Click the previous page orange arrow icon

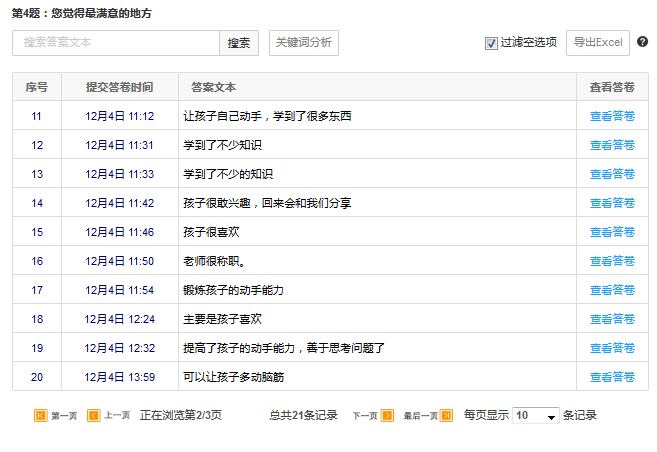point(93,415)
